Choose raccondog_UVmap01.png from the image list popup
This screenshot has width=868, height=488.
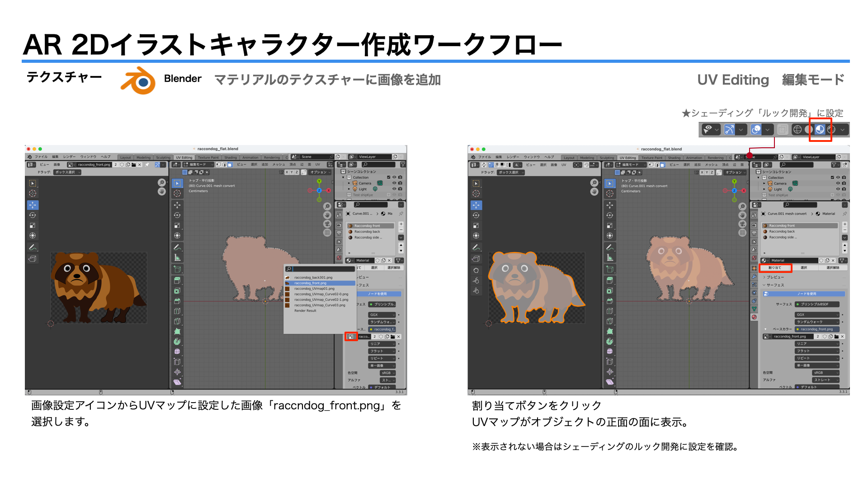click(314, 288)
